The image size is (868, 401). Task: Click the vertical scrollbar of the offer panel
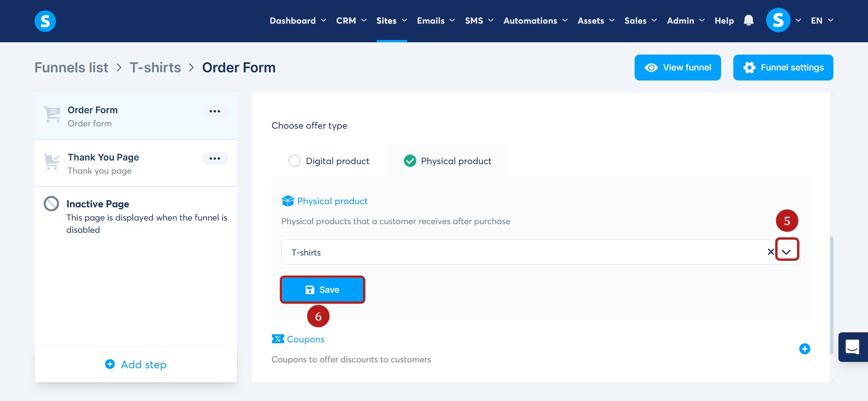(x=832, y=295)
